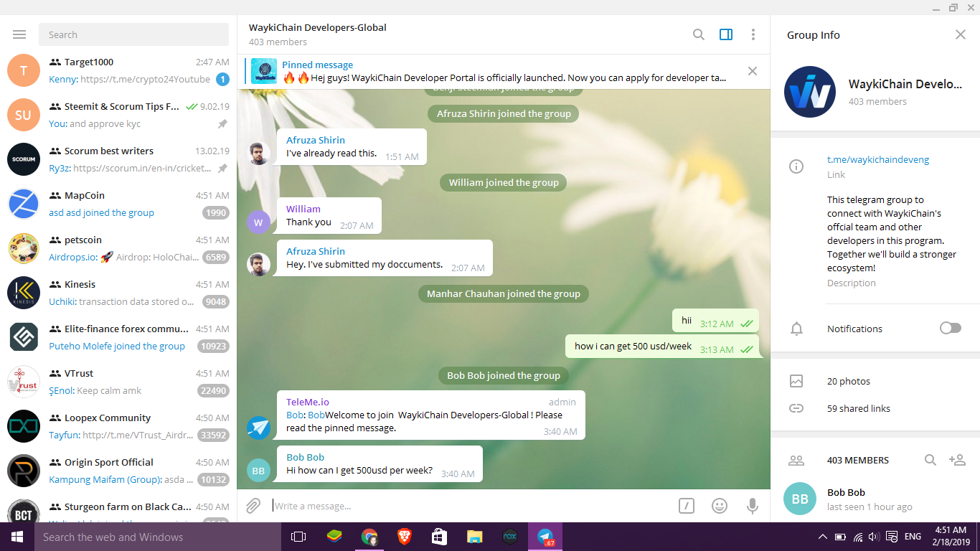This screenshot has width=980, height=551.
Task: Search group members
Action: pos(930,460)
